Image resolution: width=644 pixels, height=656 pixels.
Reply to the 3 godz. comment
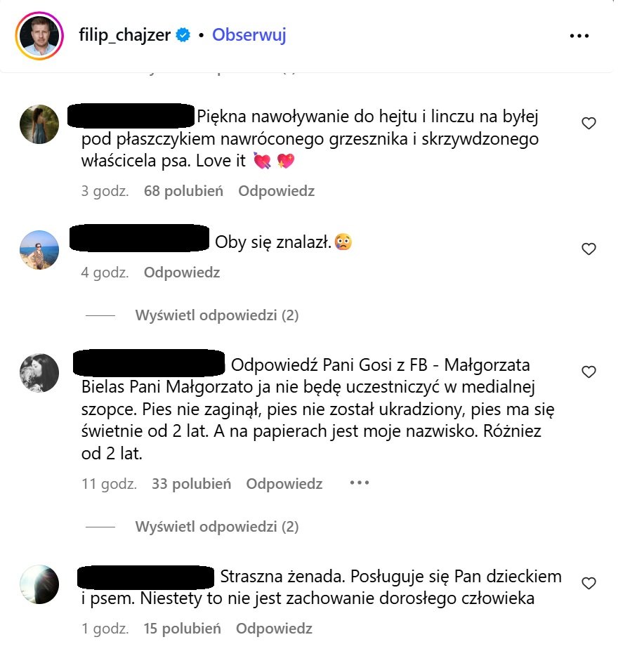coord(276,191)
